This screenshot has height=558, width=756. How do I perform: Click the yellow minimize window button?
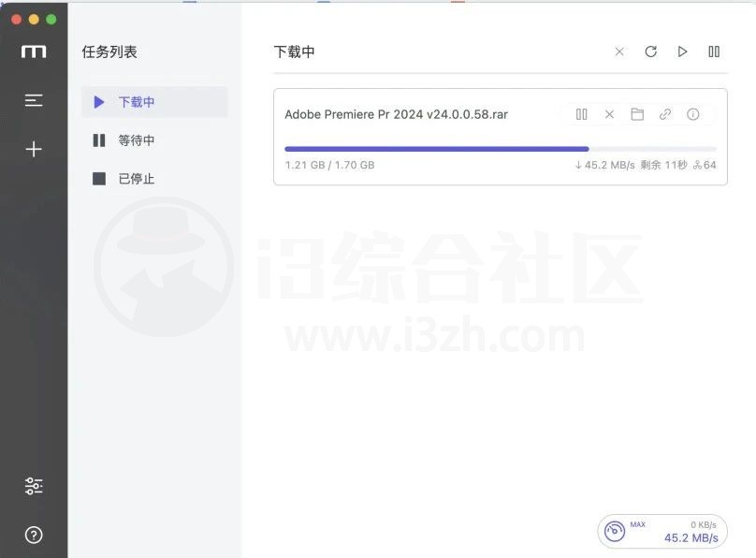(x=34, y=20)
